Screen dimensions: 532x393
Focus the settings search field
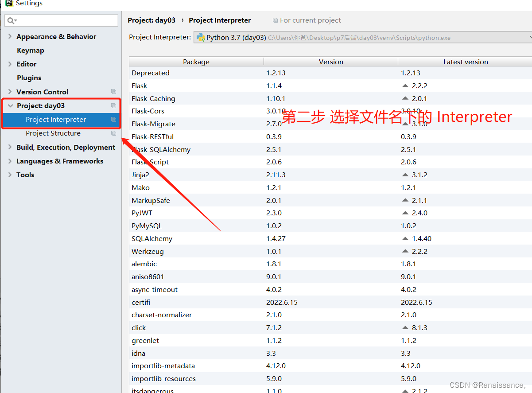click(x=61, y=20)
